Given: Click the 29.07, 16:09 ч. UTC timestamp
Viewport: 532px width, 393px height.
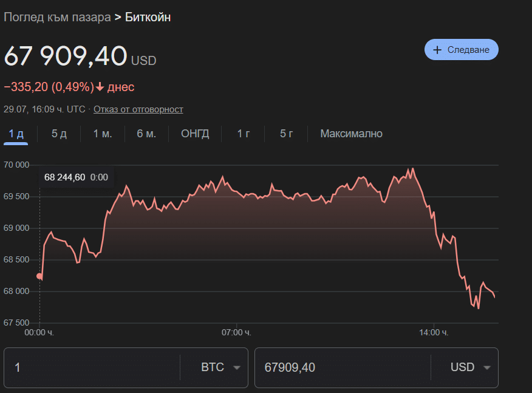Looking at the screenshot, I should point(44,109).
